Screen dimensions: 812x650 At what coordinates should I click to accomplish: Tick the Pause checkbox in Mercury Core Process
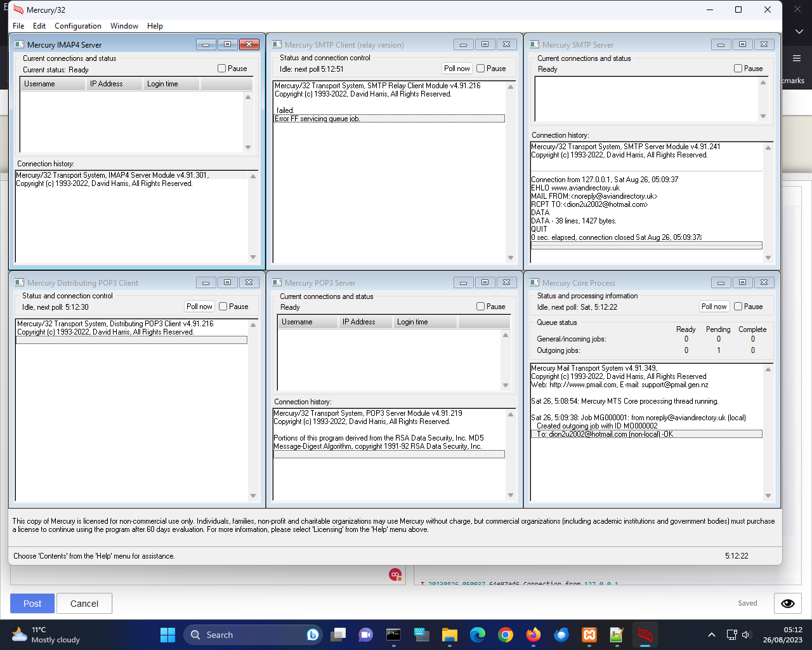pos(738,307)
